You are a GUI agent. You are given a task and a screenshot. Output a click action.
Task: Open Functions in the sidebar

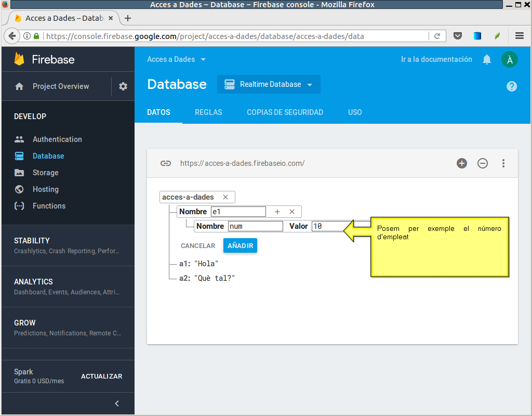(49, 206)
